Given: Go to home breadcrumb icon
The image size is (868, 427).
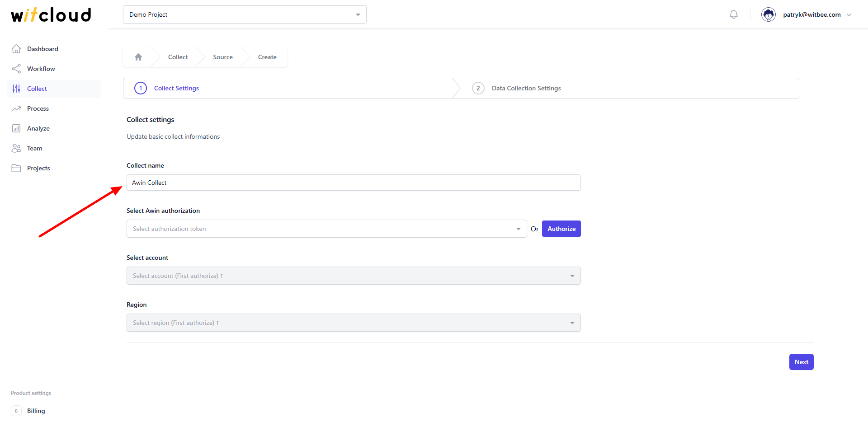Looking at the screenshot, I should pyautogui.click(x=138, y=57).
